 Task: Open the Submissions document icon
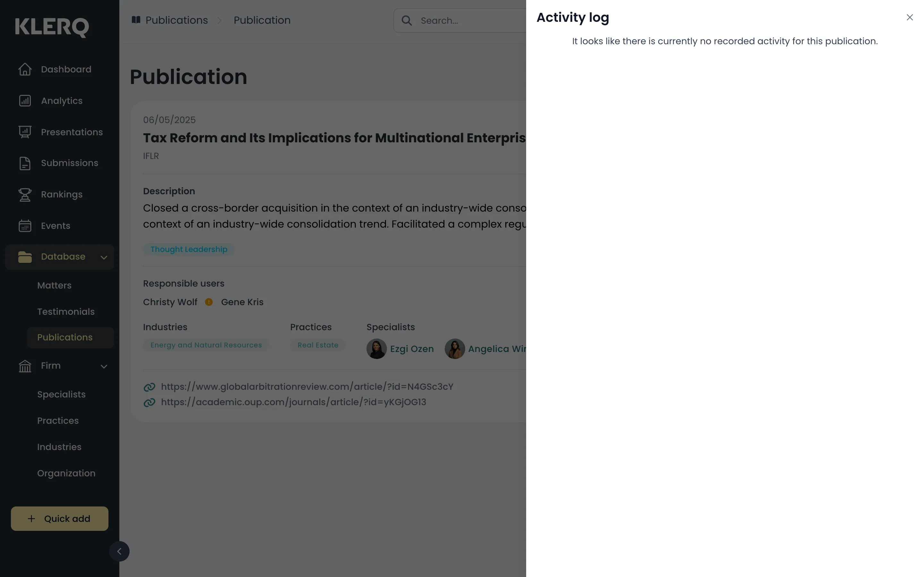click(x=25, y=163)
